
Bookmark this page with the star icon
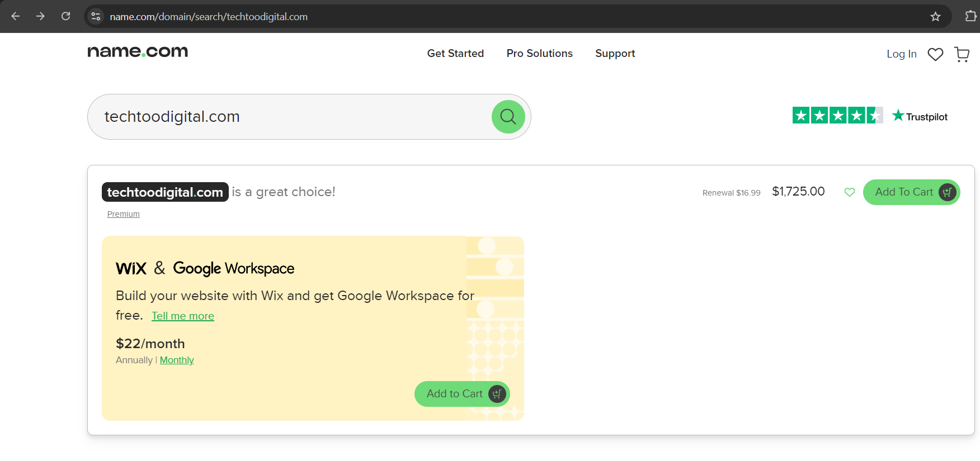[x=935, y=17]
